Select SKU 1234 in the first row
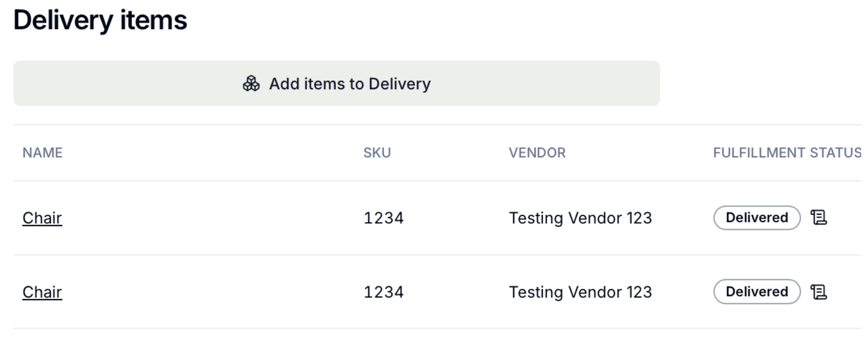The height and width of the screenshot is (340, 868). tap(384, 218)
